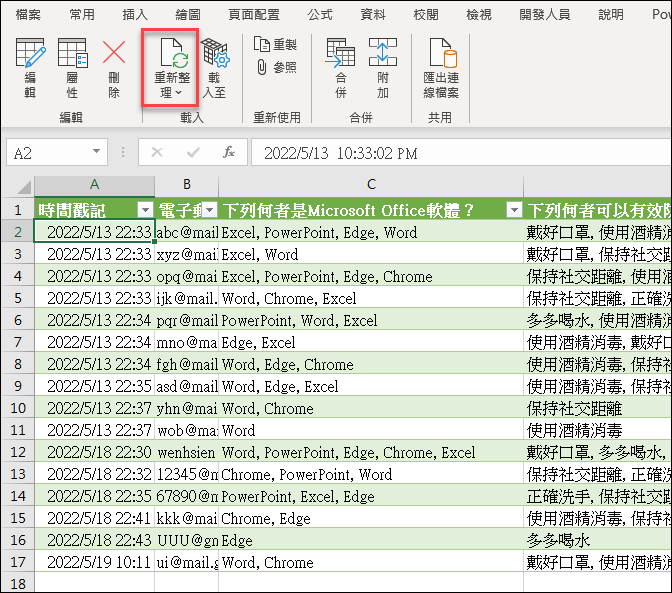Select row 1 header
672x593 pixels.
tap(18, 210)
